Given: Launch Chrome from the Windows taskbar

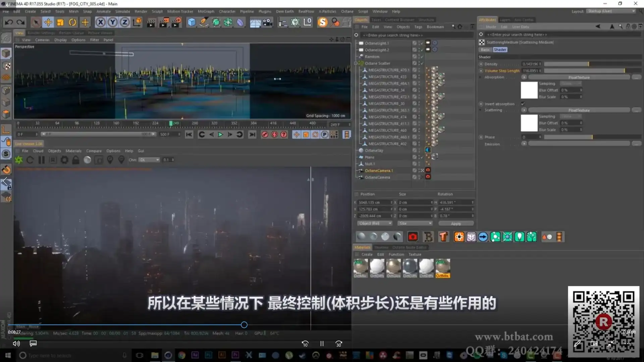Looking at the screenshot, I should [181, 355].
